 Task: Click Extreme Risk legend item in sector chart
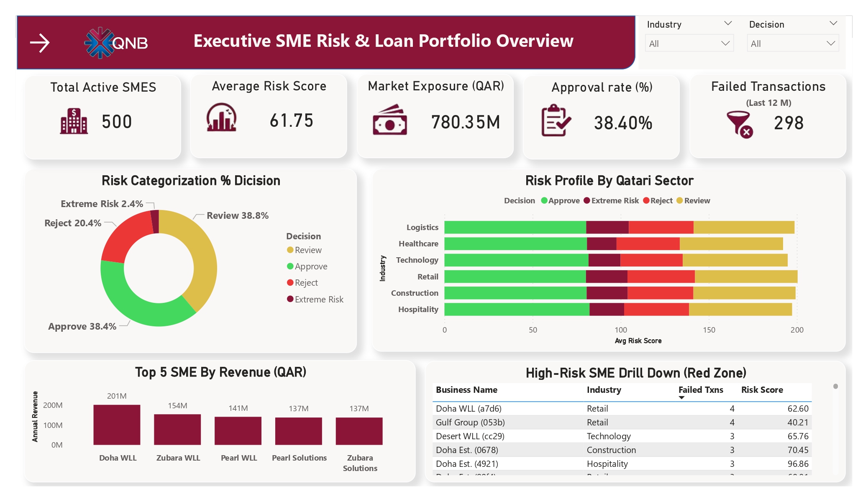pos(611,201)
